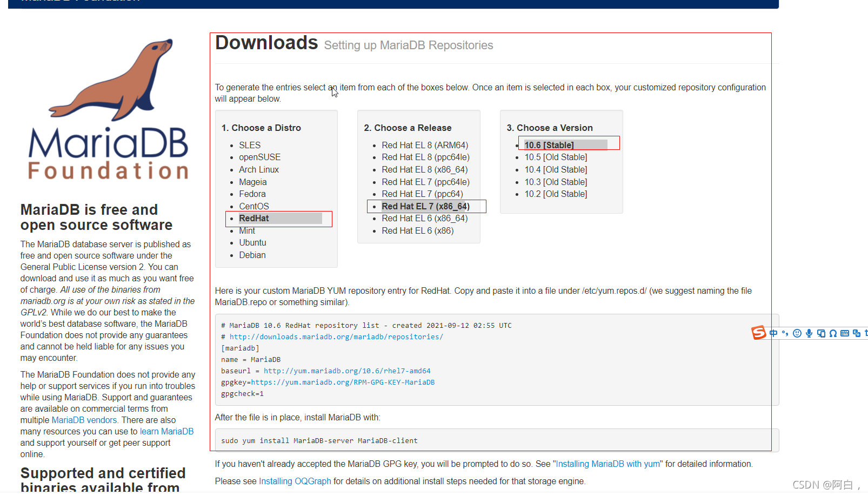
Task: Open 'learn MariaDB' link in sidebar
Action: pos(166,431)
